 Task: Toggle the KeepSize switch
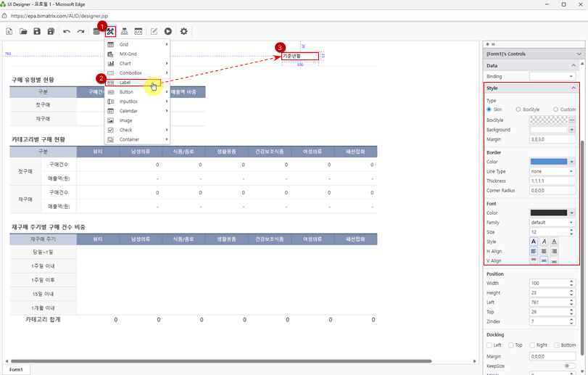[x=570, y=366]
